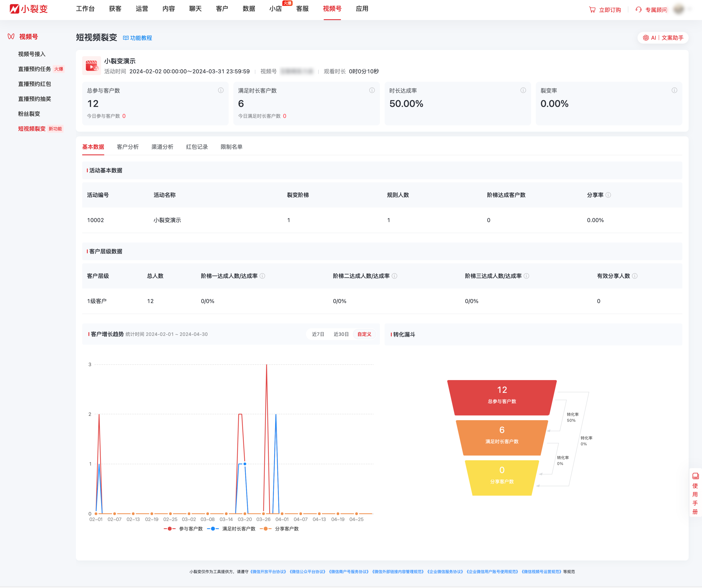Open 《微信公众平台协议》 footer link

pyautogui.click(x=308, y=572)
